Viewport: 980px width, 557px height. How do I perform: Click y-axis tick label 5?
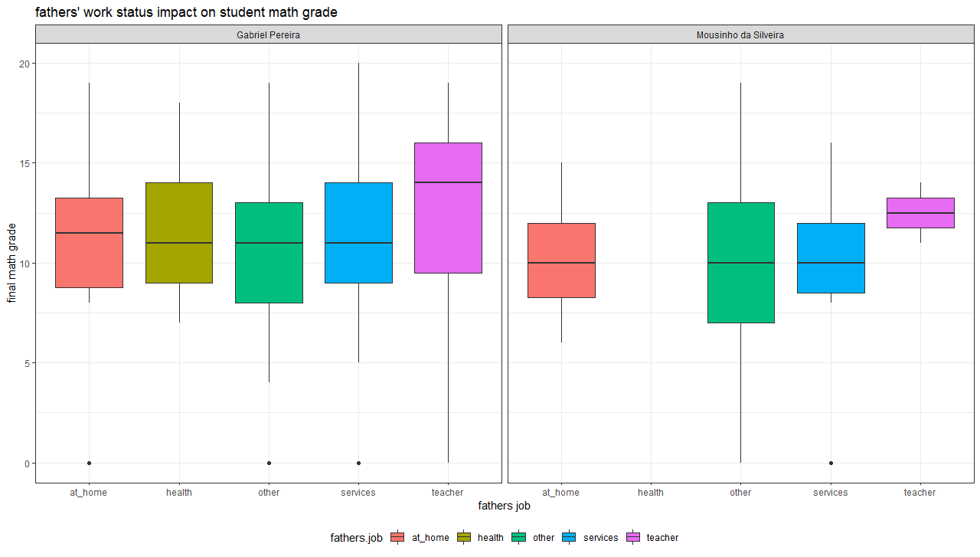coord(28,363)
